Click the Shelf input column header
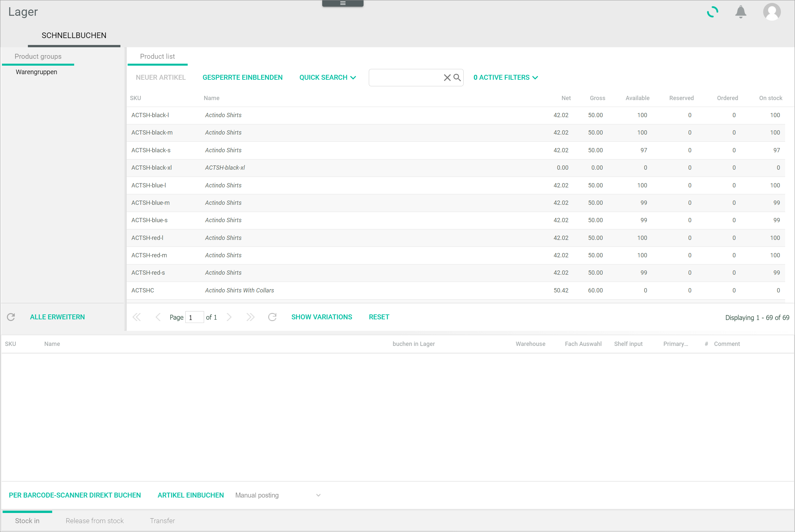The width and height of the screenshot is (795, 532). point(628,344)
